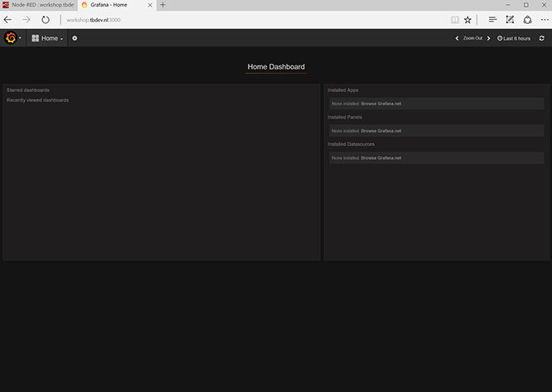Click the Installed Datasources heading
552x392 pixels.
(x=351, y=144)
